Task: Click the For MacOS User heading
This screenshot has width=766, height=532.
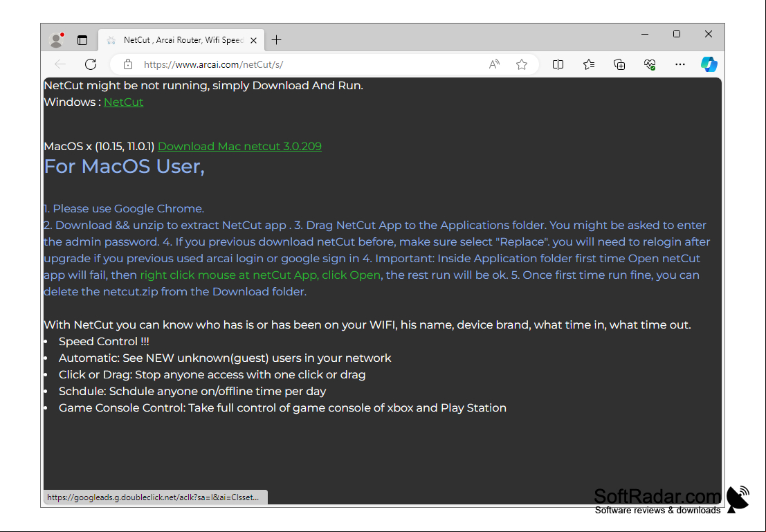Action: [125, 167]
